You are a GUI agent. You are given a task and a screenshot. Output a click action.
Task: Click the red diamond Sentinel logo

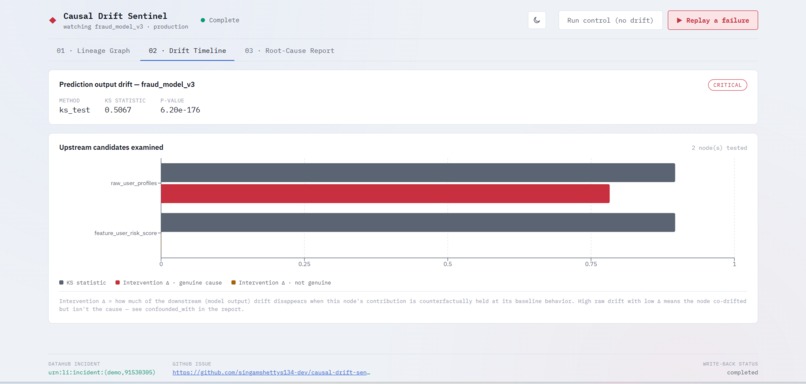tap(52, 20)
